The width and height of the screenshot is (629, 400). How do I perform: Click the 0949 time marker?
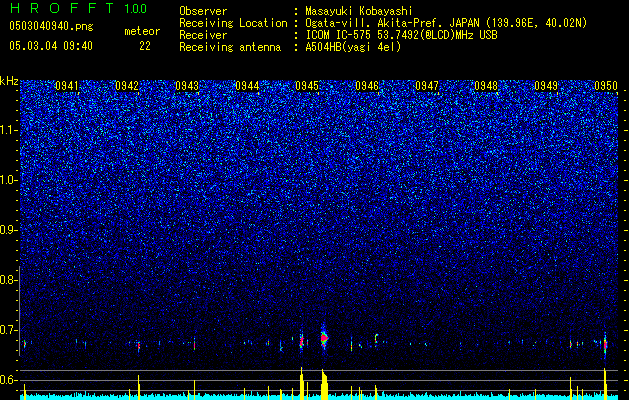click(546, 86)
